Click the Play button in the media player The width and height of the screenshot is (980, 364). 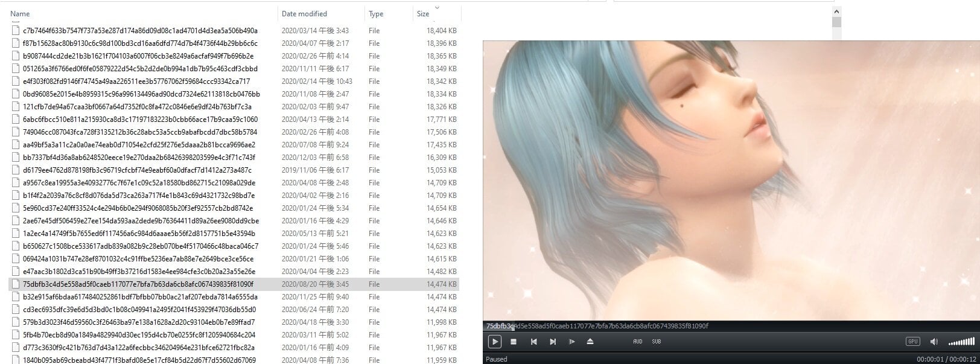point(494,342)
